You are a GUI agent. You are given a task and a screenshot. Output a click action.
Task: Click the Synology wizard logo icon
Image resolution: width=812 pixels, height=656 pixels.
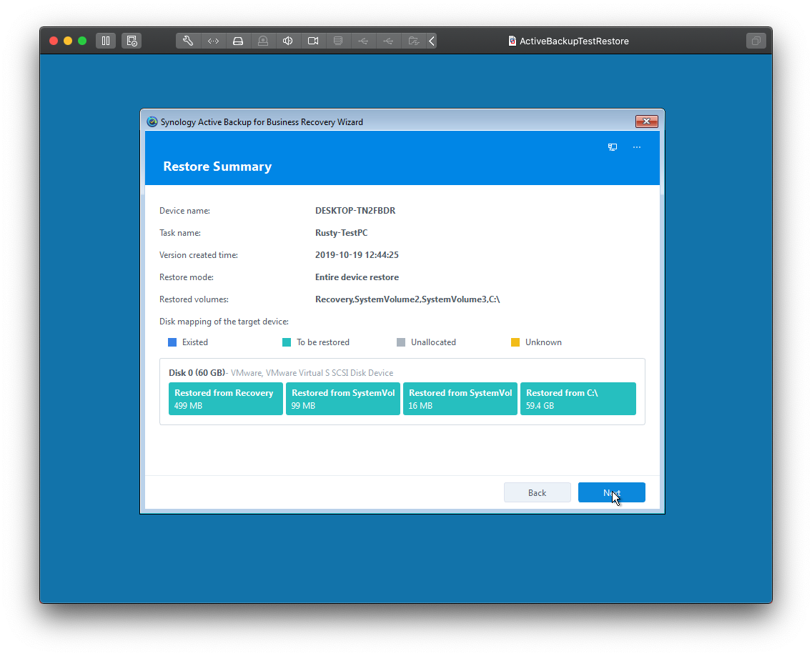tap(152, 121)
